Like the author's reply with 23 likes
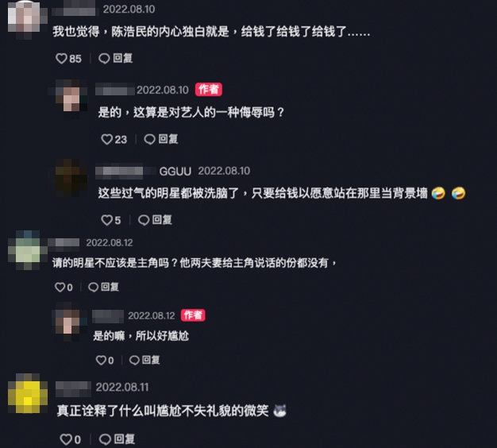This screenshot has width=497, height=448. [107, 139]
